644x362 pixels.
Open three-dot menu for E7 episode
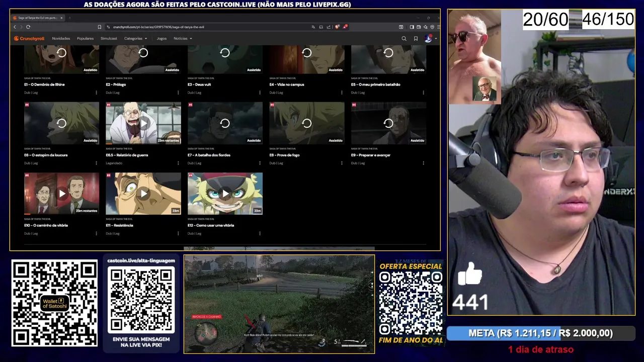(260, 163)
